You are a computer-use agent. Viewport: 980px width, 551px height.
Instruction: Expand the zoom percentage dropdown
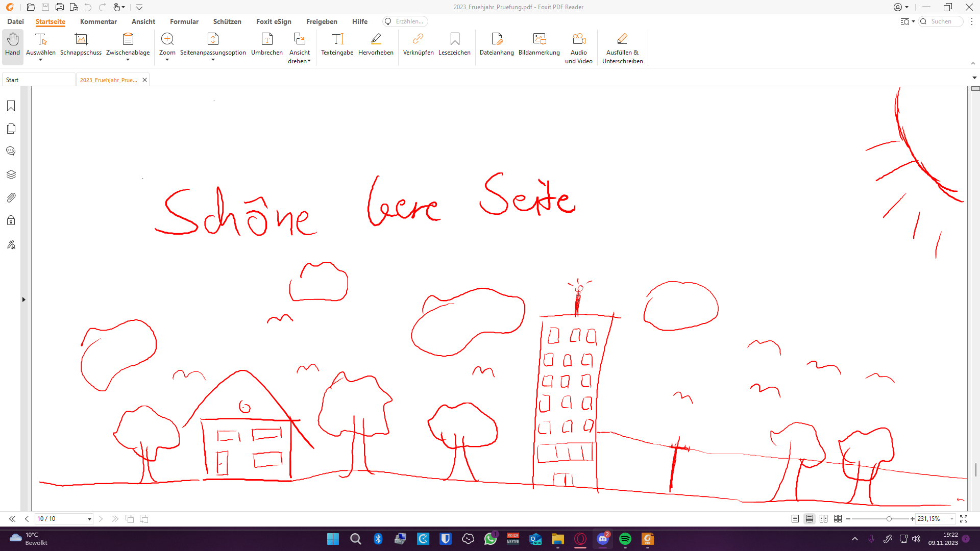pyautogui.click(x=952, y=519)
